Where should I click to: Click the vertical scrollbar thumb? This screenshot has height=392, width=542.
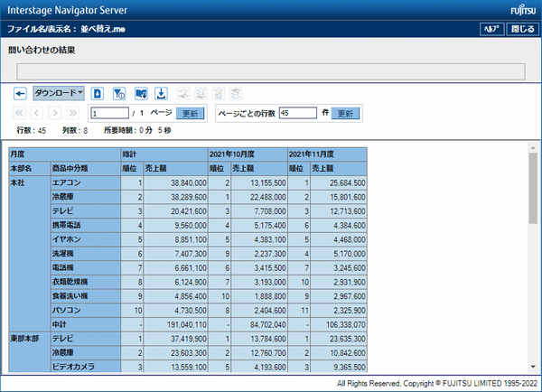(533, 188)
